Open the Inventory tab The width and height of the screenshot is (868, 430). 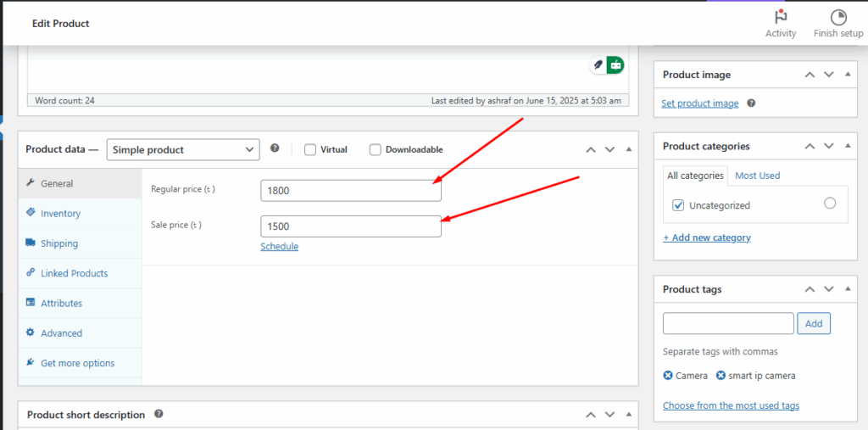81,214
